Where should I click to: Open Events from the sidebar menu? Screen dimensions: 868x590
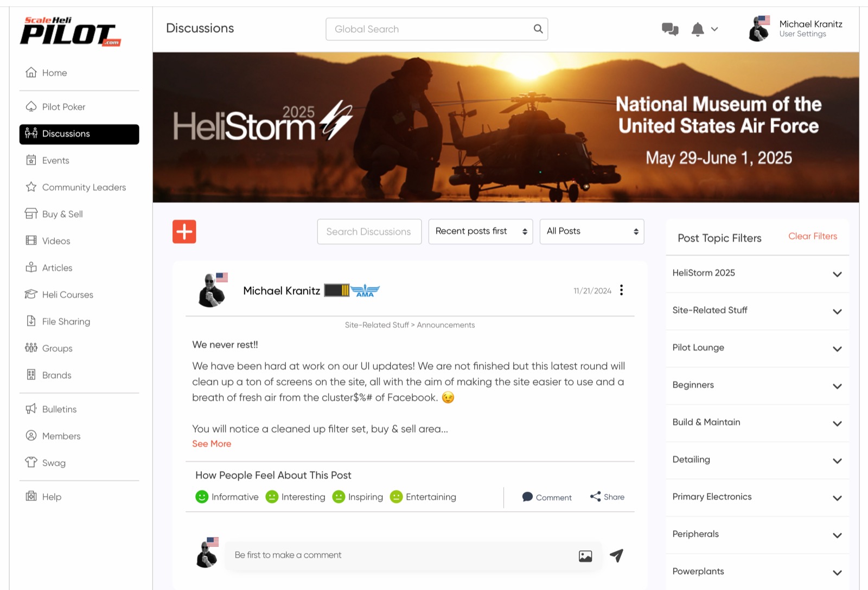[x=79, y=161]
